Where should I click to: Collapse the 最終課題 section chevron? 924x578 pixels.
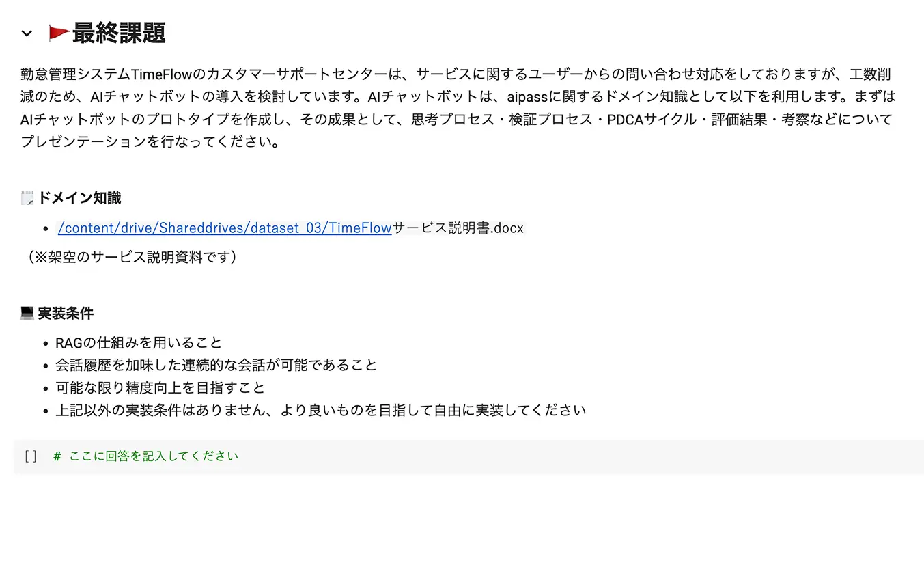[x=27, y=33]
